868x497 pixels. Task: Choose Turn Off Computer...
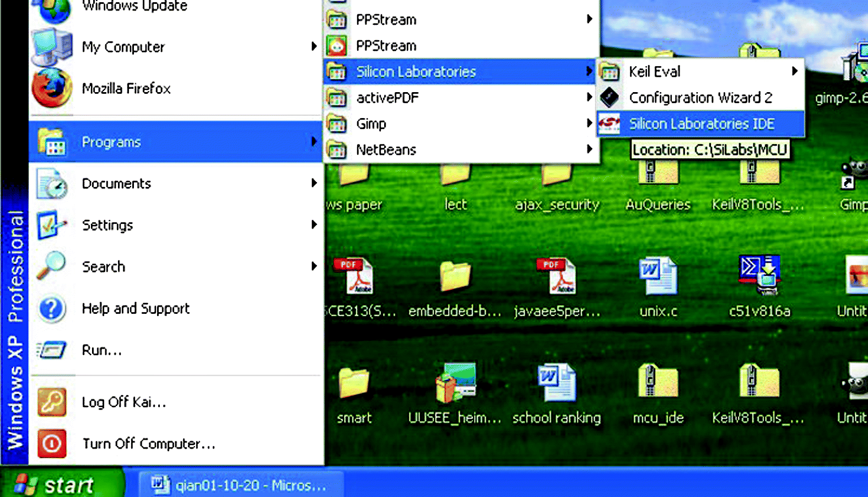[175, 443]
